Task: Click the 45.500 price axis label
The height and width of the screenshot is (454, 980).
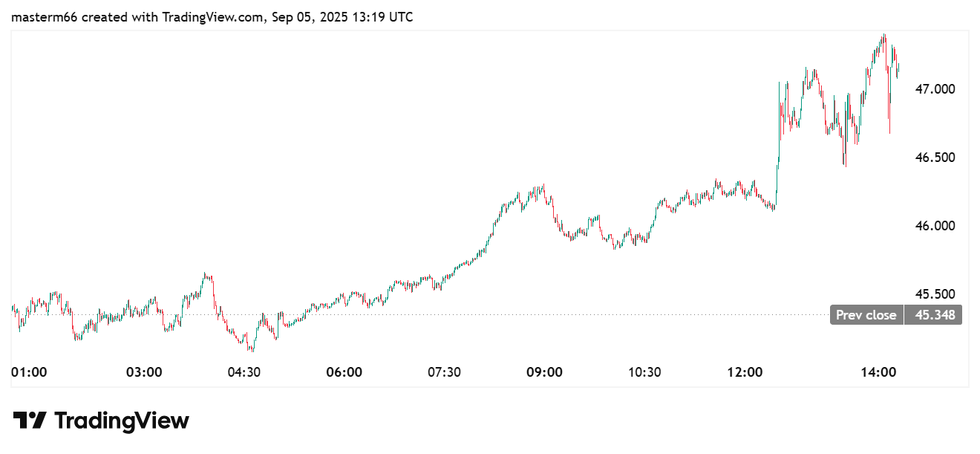Action: [x=934, y=294]
